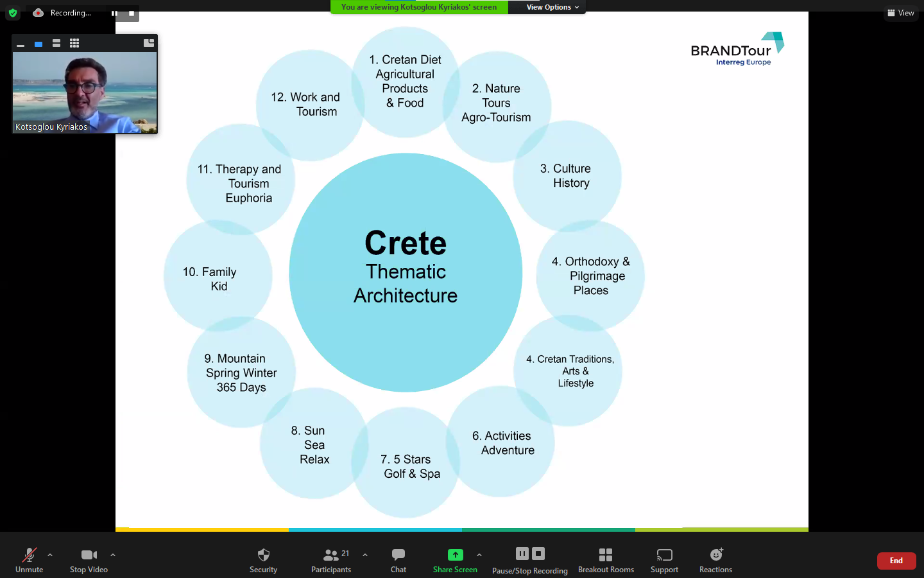Open the View Options dropdown
The image size is (924, 578).
[x=552, y=7]
